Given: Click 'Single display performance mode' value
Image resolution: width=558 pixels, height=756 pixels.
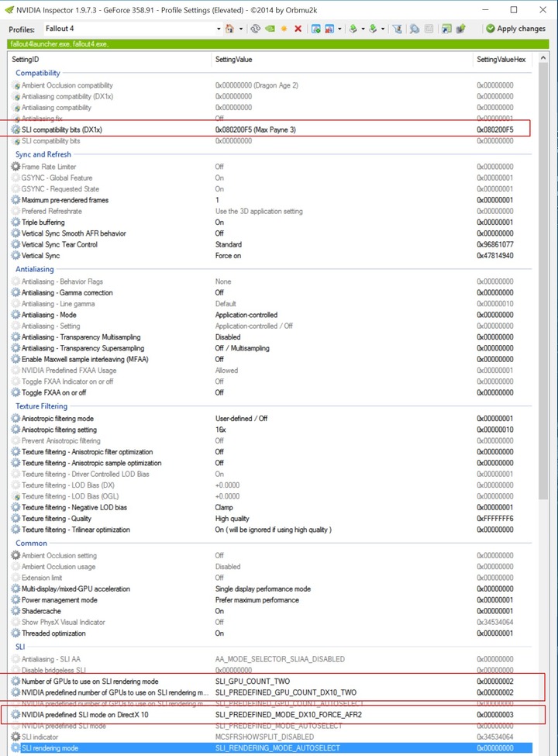Looking at the screenshot, I should point(263,589).
